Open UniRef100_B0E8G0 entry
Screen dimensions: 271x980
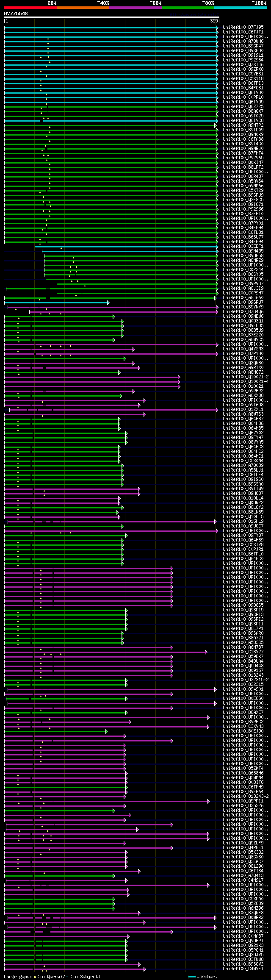[243, 698]
